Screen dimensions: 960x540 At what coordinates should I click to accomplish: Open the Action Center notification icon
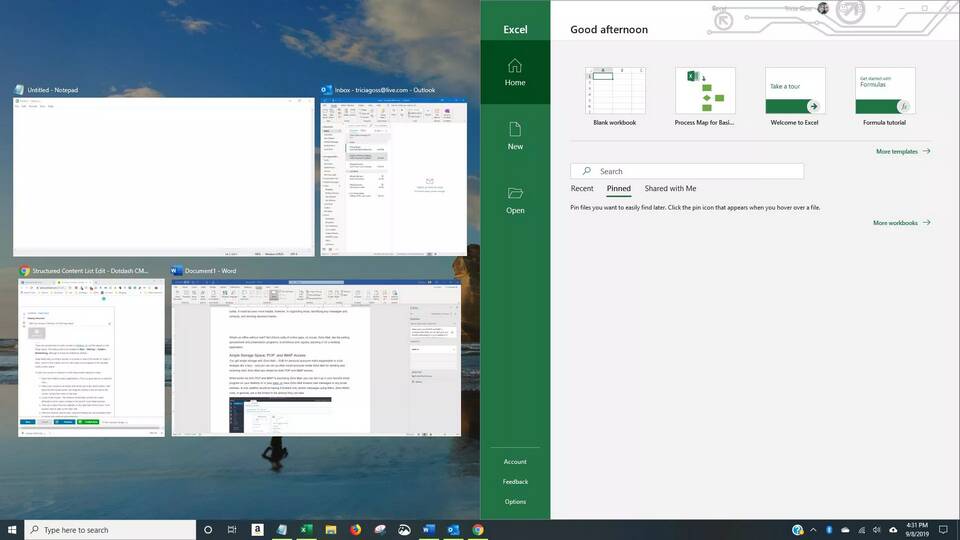943,530
